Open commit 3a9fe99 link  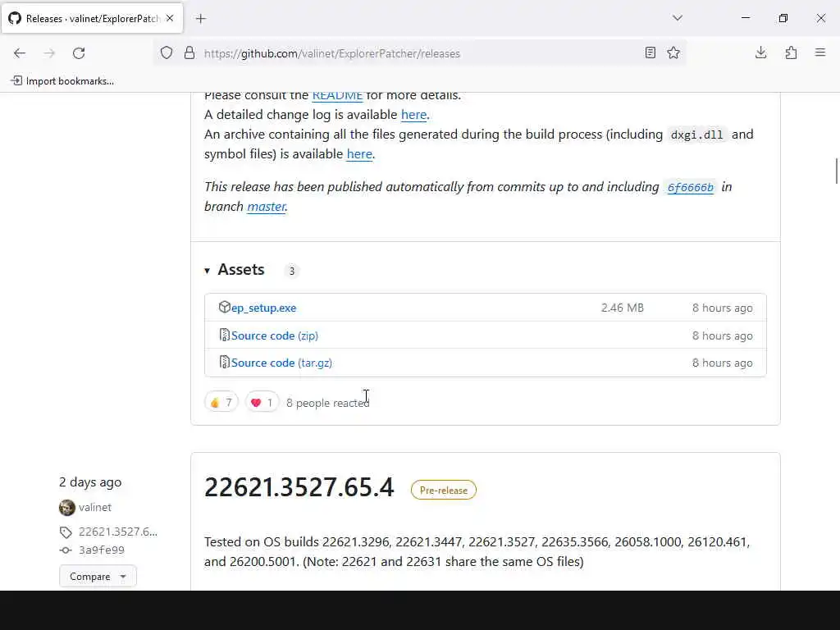[x=102, y=550]
